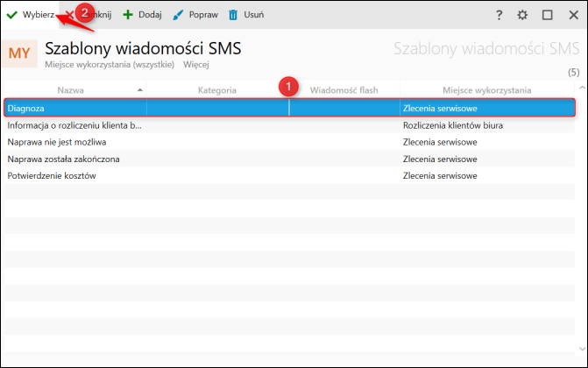This screenshot has width=588, height=368.
Task: Click the scrollbar down arrow
Action: point(582,349)
